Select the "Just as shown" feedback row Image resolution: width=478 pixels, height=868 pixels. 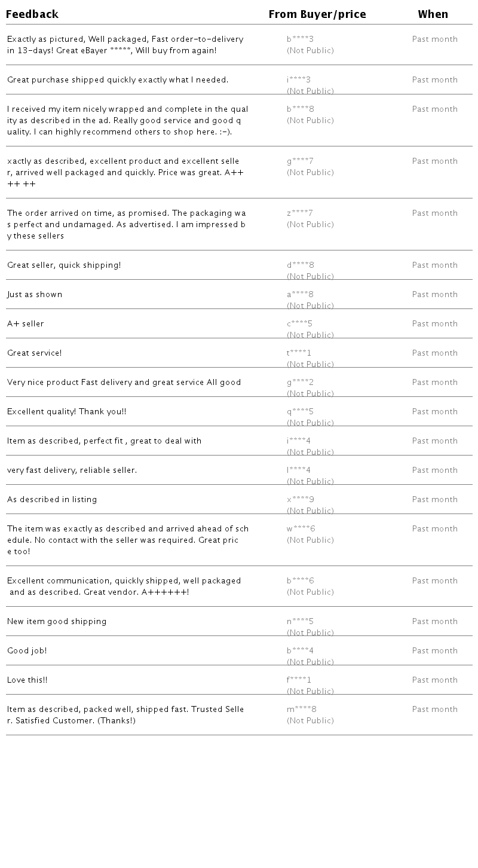point(35,295)
